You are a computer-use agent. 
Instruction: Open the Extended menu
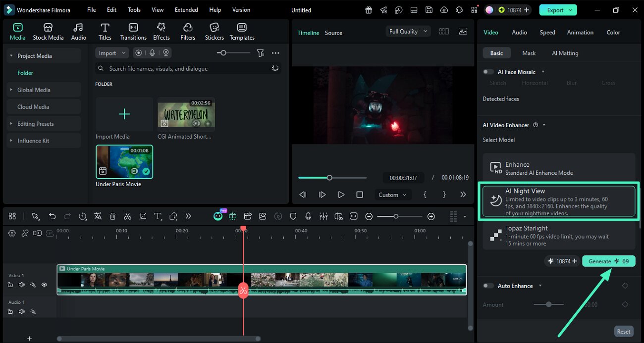click(x=186, y=10)
